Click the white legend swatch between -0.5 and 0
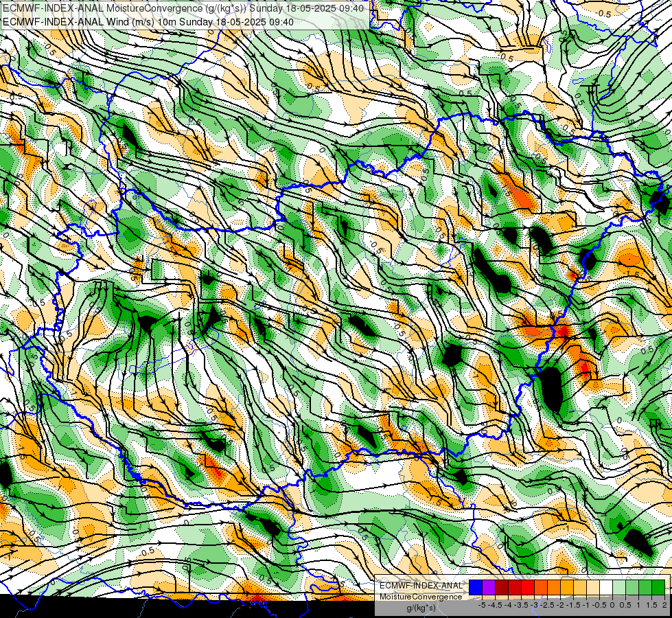The width and height of the screenshot is (672, 618). [x=606, y=587]
